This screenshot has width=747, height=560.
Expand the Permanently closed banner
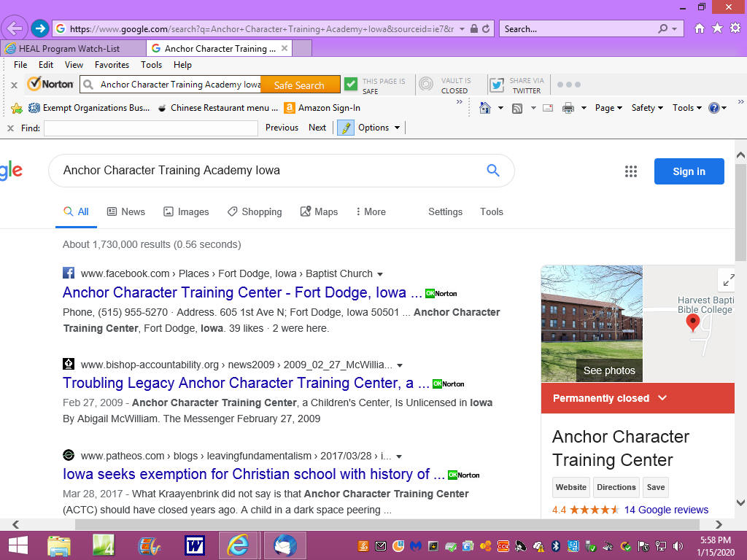(x=638, y=398)
